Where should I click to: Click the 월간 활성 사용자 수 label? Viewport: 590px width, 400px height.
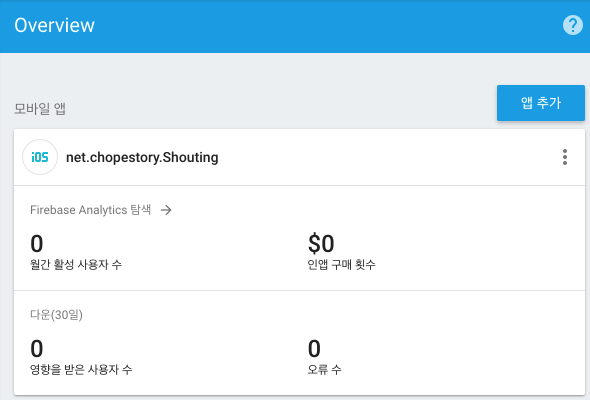[x=76, y=265]
